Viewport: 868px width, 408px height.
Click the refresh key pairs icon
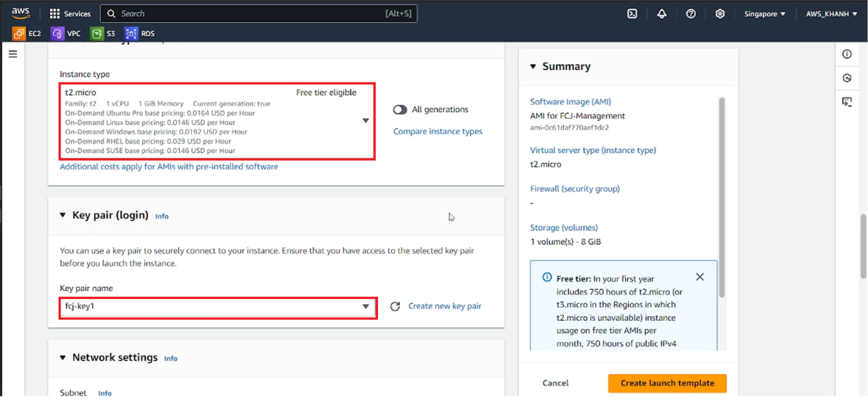pos(395,306)
